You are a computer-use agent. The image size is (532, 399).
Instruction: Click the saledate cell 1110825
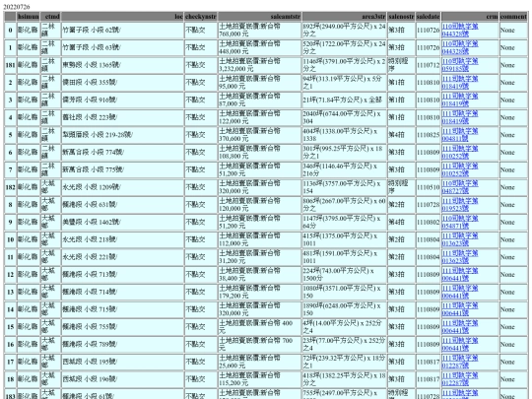pyautogui.click(x=429, y=135)
